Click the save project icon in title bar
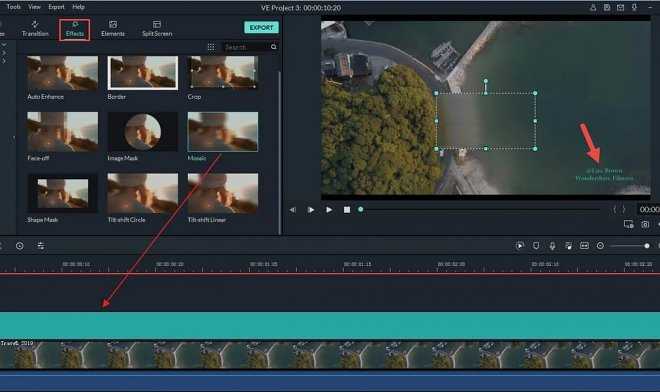660x392 pixels. pyautogui.click(x=607, y=7)
